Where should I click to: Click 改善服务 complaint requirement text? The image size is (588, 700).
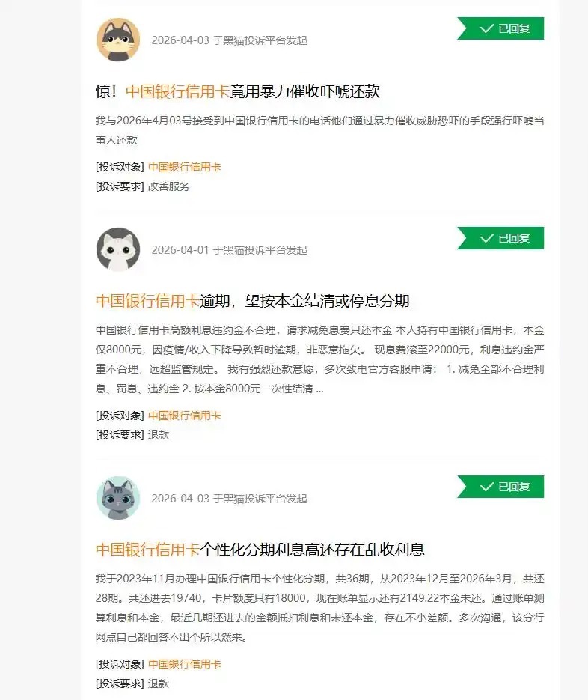168,186
